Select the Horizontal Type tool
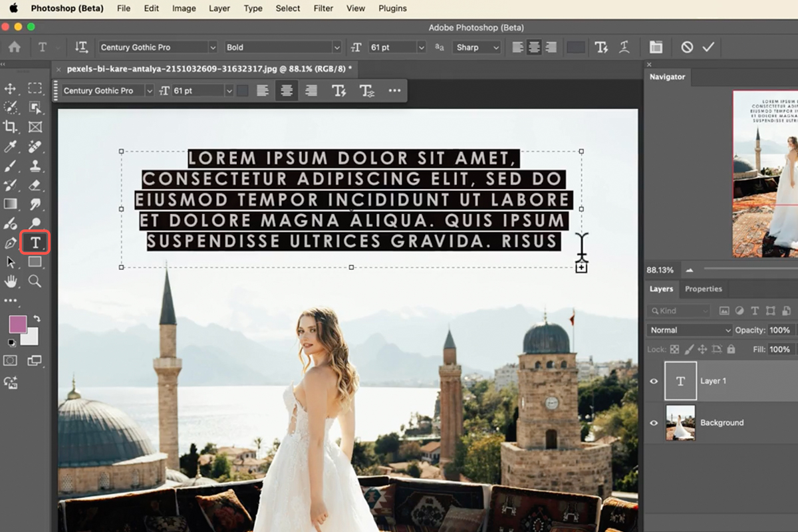This screenshot has width=798, height=532. pos(35,243)
